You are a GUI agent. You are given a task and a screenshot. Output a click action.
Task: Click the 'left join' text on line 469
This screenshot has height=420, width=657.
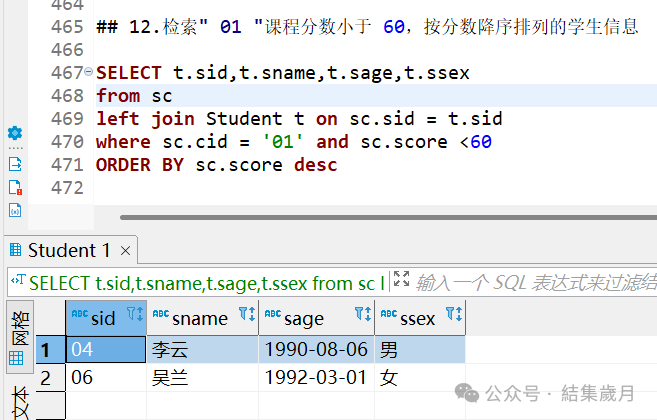[145, 119]
